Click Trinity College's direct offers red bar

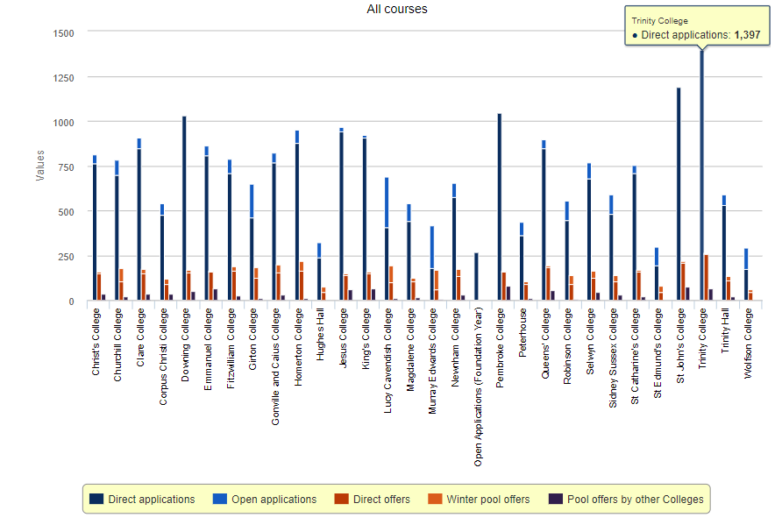[x=707, y=277]
